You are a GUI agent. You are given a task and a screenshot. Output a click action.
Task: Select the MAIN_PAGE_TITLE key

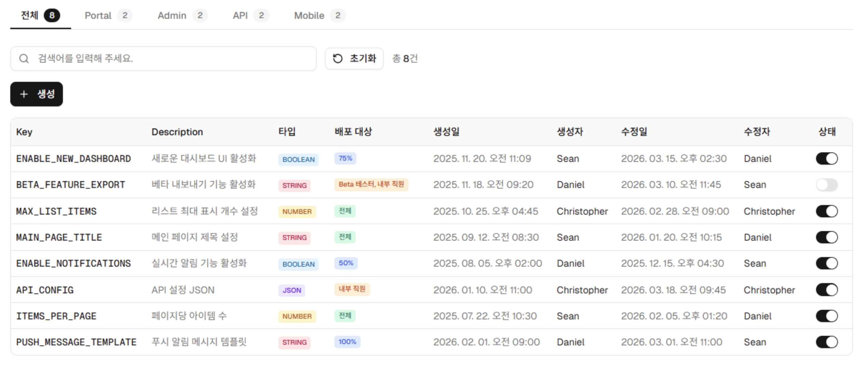tap(59, 238)
